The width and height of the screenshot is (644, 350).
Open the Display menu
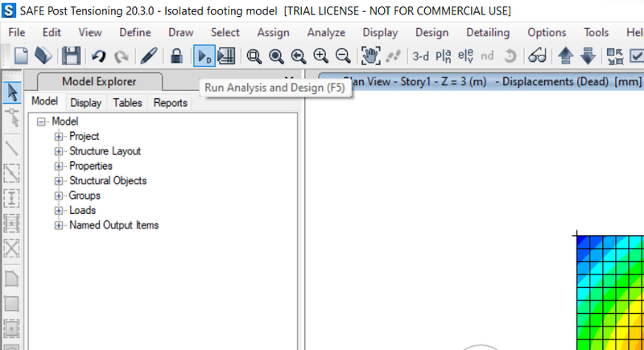(x=380, y=32)
